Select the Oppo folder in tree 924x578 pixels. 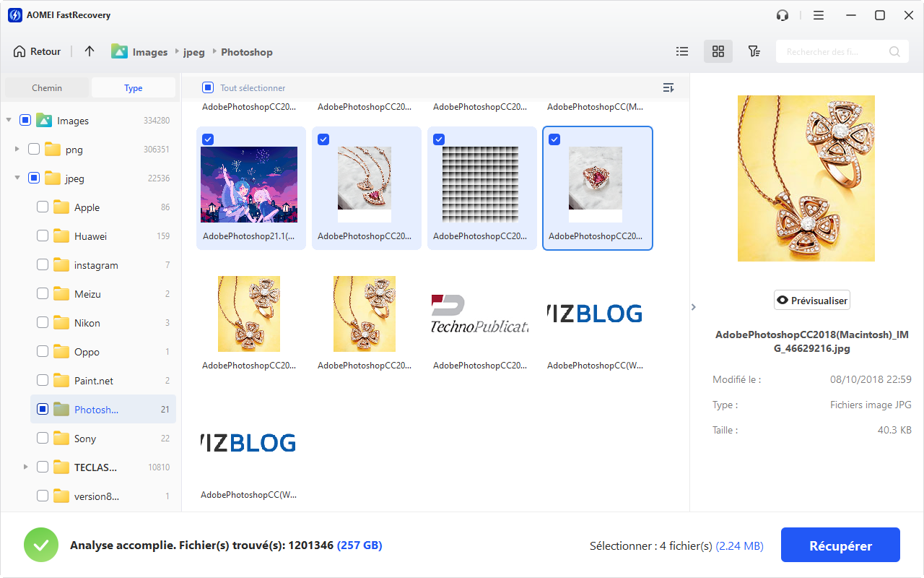point(103,352)
